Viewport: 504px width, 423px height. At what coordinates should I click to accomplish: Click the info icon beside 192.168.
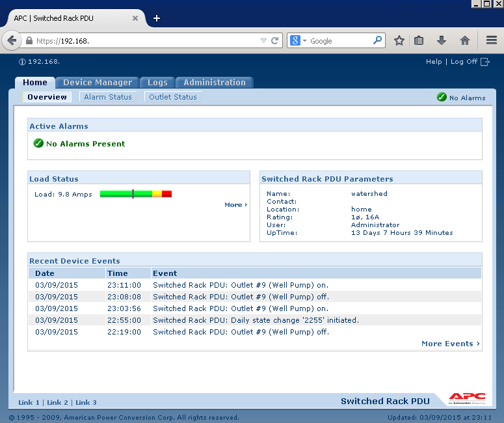(22, 62)
